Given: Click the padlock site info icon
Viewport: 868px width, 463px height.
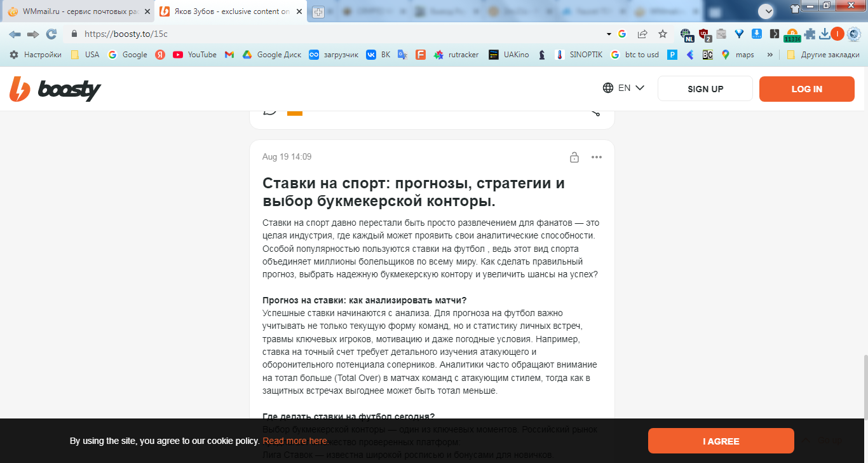Looking at the screenshot, I should (x=74, y=34).
